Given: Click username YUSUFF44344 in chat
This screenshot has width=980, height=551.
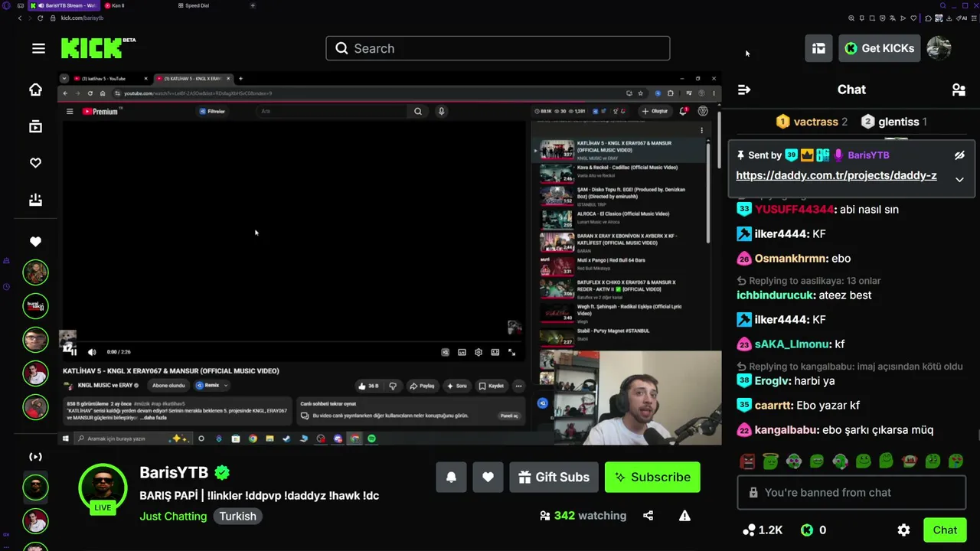Looking at the screenshot, I should click(794, 209).
